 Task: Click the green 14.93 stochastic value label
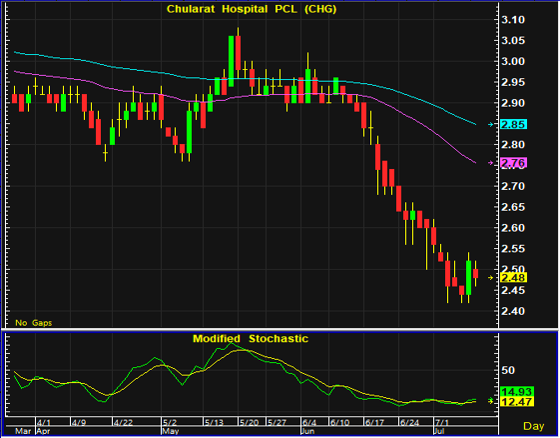pos(517,392)
